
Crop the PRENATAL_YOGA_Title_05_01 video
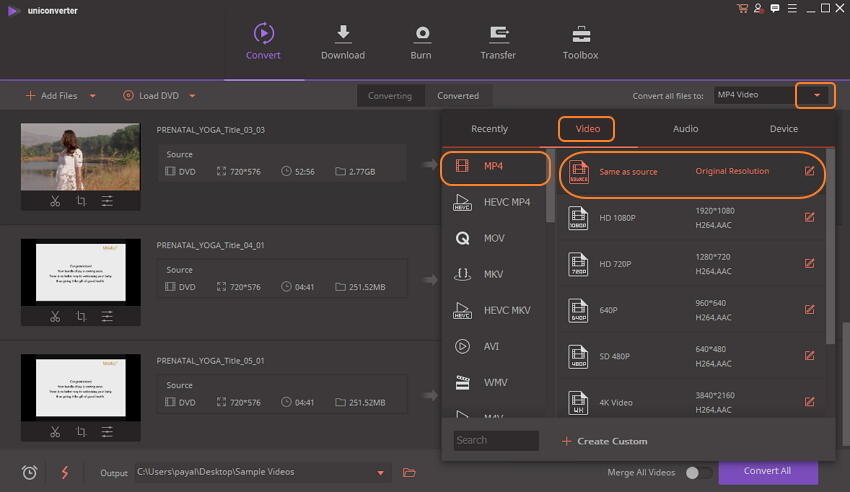click(81, 432)
